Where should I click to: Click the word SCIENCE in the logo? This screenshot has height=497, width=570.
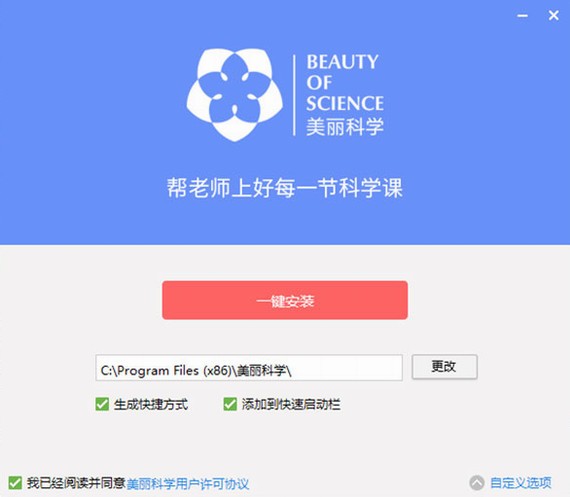[x=345, y=103]
